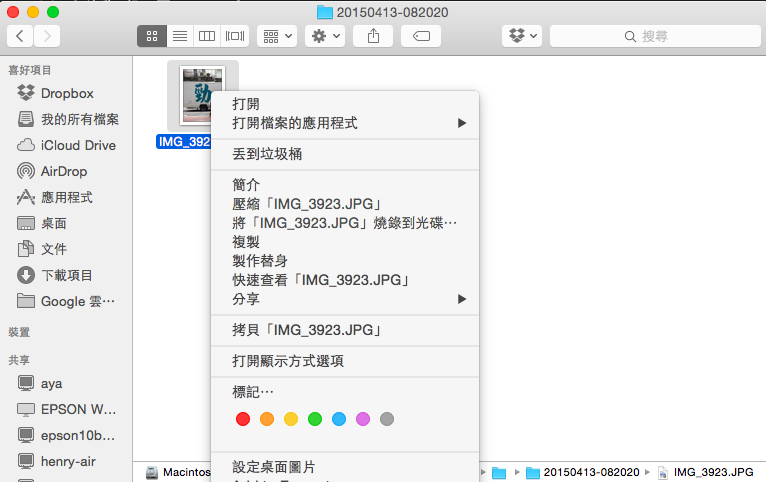Choose 丟到垃圾桶 in the context menu
Image resolution: width=766 pixels, height=482 pixels.
[345, 154]
